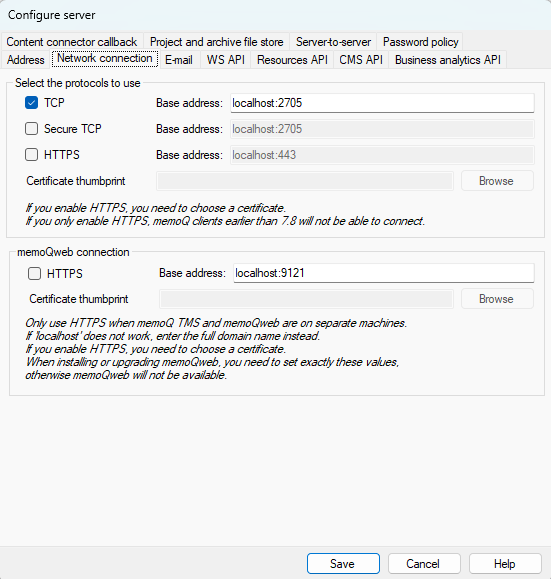
Task: Edit TCP base address localhost:2705 field
Action: click(x=382, y=103)
